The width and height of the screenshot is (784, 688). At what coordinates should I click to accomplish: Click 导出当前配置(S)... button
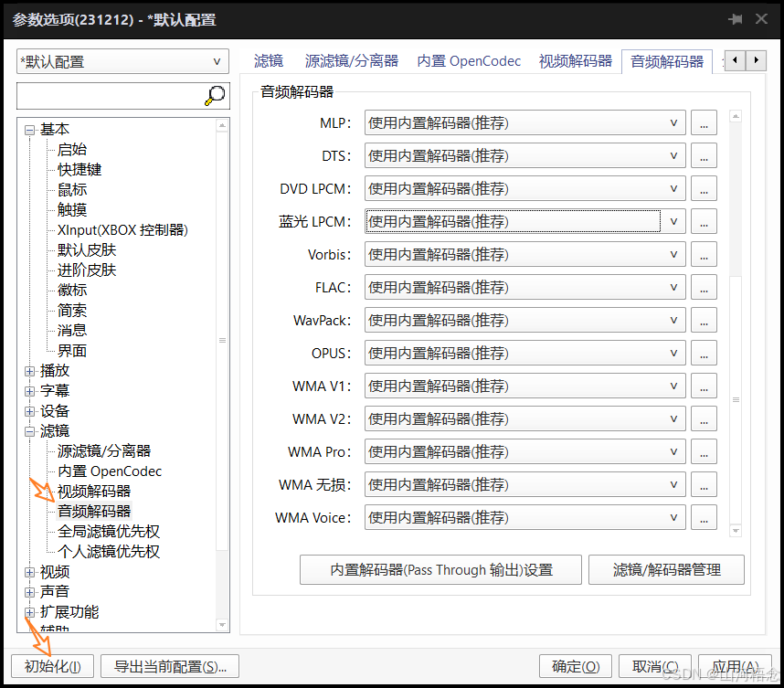pos(170,666)
